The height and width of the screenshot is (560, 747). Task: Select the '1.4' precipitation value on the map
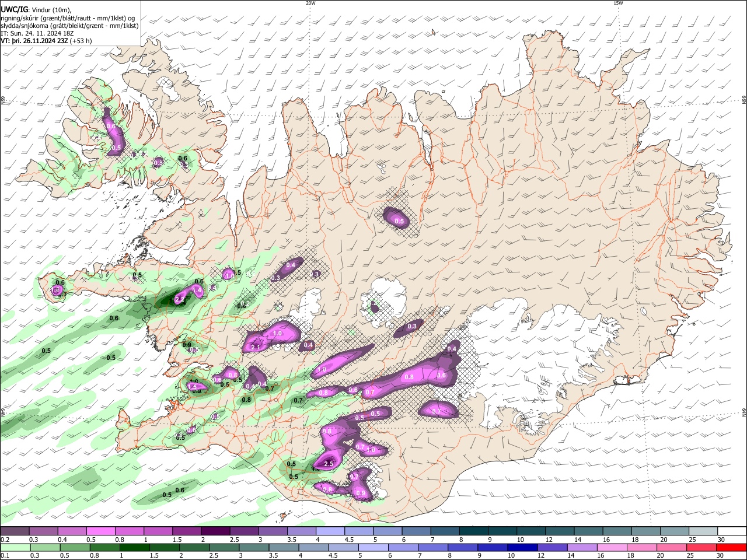pos(197,290)
